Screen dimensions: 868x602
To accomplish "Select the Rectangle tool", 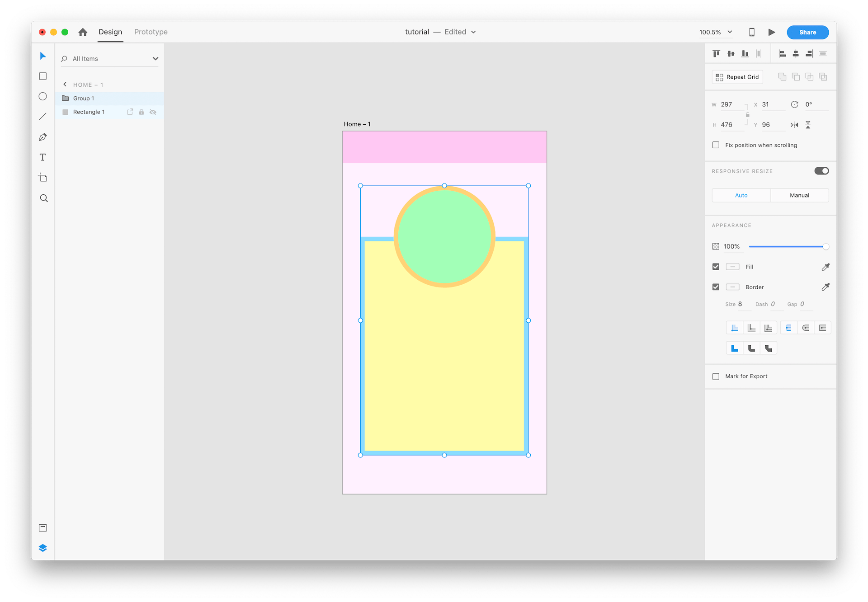I will click(x=43, y=76).
